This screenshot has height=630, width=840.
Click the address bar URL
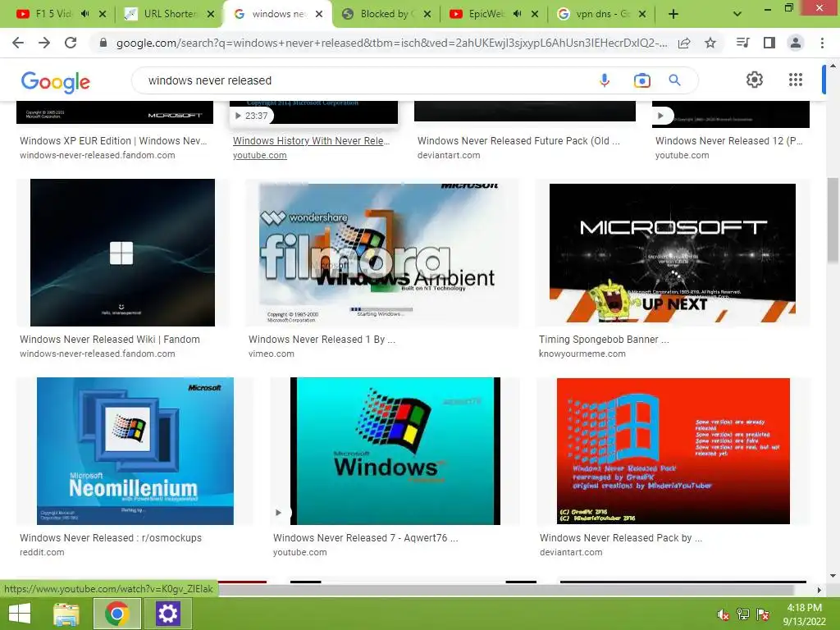point(391,43)
